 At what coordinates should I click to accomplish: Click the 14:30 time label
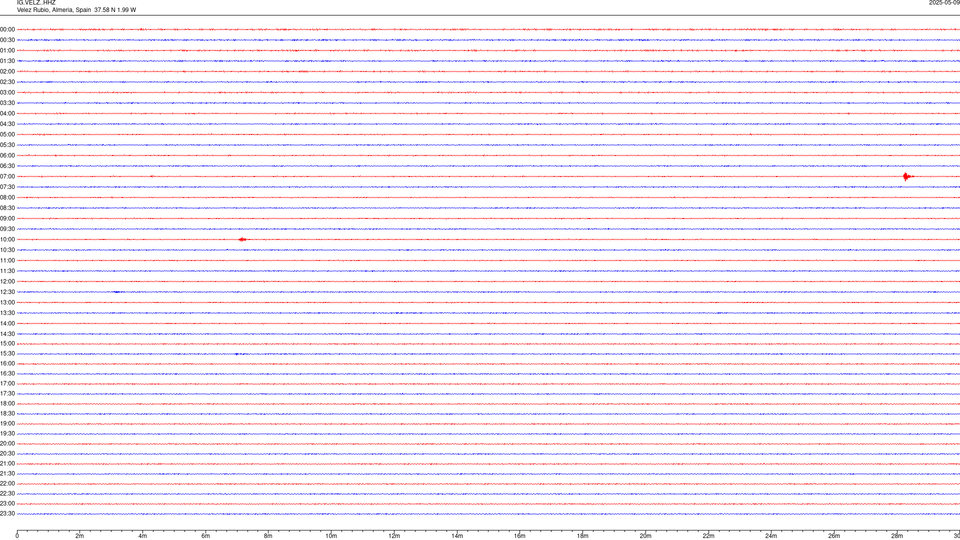[x=7, y=334]
